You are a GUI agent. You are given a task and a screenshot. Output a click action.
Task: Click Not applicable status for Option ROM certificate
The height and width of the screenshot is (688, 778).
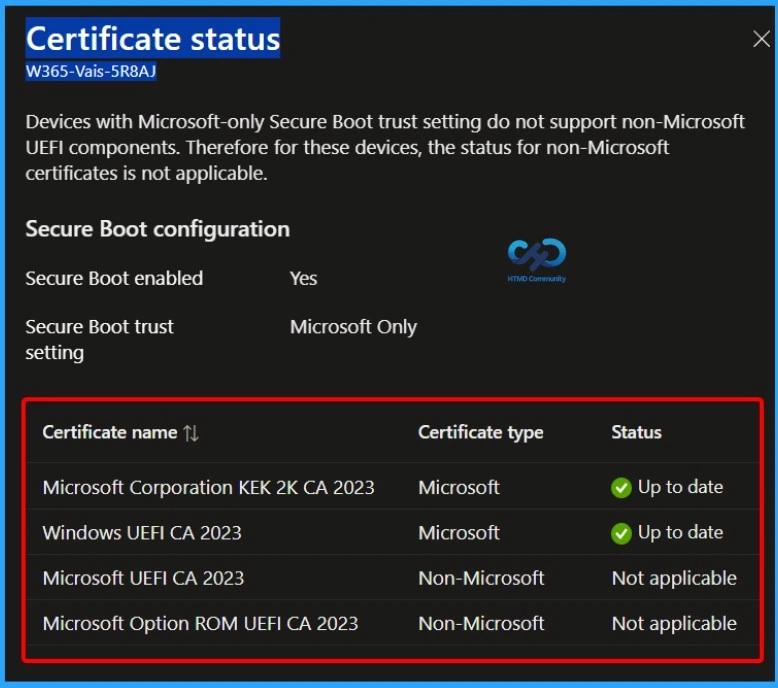(x=674, y=624)
